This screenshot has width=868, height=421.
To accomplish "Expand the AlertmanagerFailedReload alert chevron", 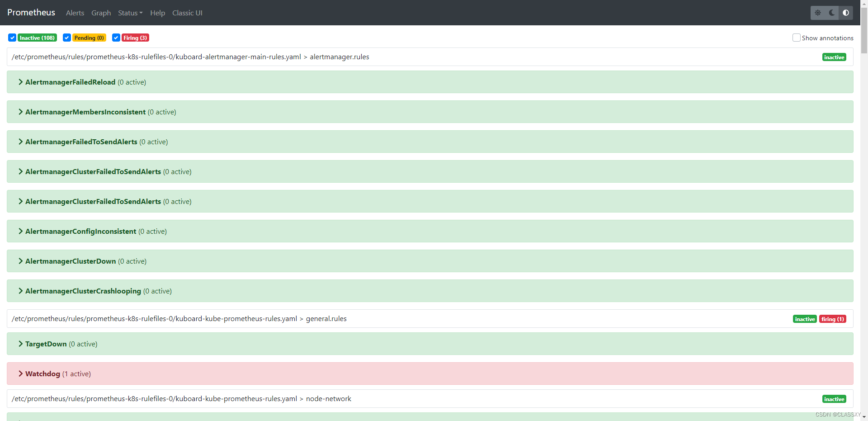I will [x=20, y=82].
